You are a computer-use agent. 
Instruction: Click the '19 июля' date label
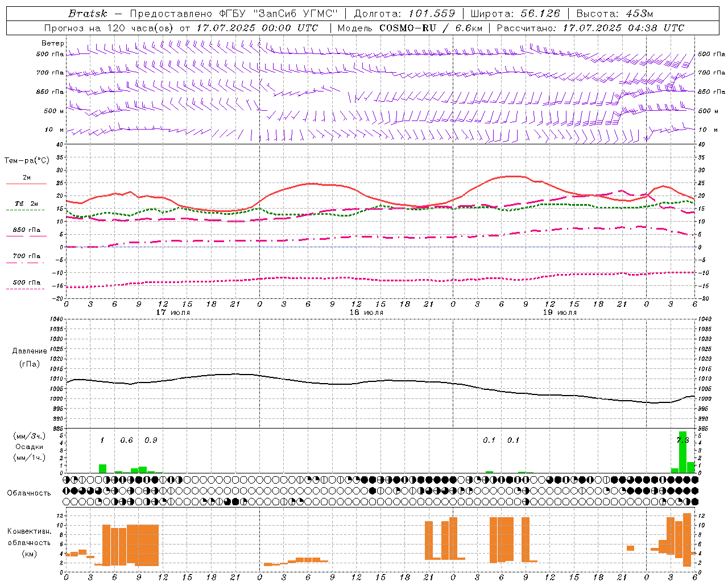[560, 313]
